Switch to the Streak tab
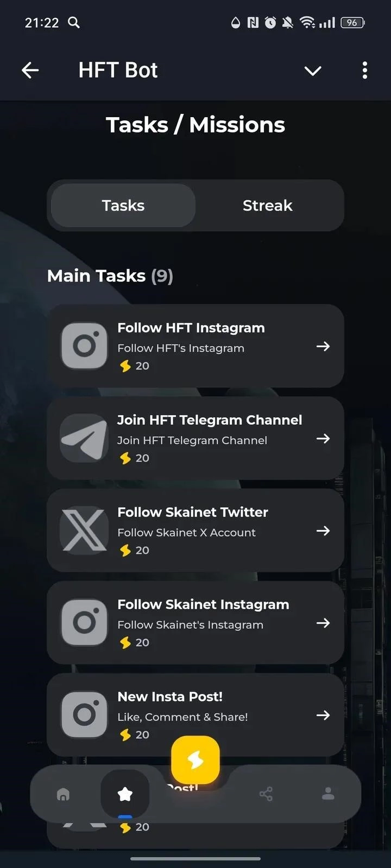Screen dimensions: 391x868 pos(268,206)
